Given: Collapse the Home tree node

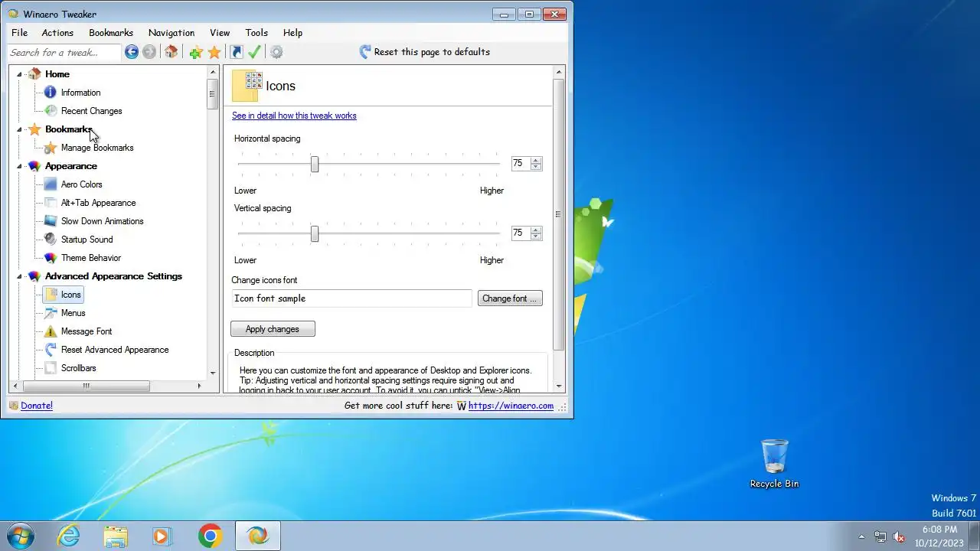Looking at the screenshot, I should [x=19, y=74].
